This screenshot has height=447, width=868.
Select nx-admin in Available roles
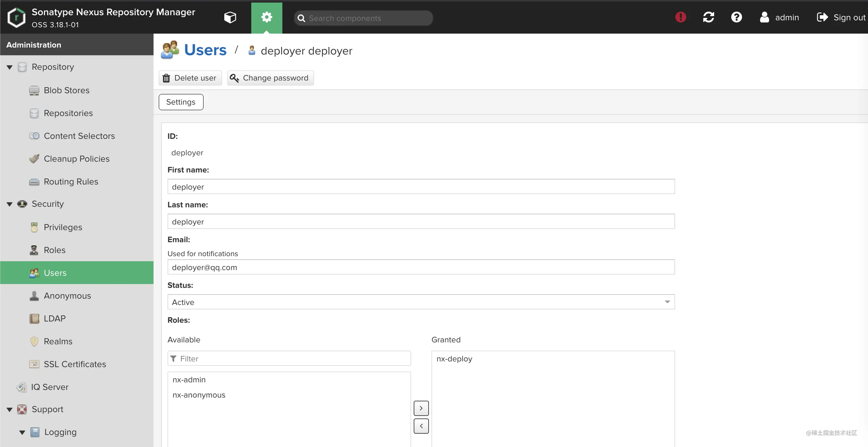289,380
